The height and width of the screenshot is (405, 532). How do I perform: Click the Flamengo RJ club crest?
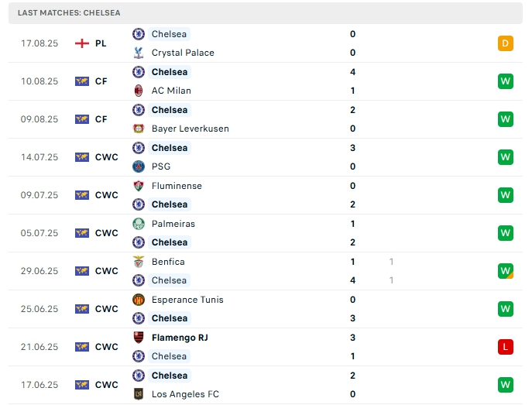click(x=139, y=338)
